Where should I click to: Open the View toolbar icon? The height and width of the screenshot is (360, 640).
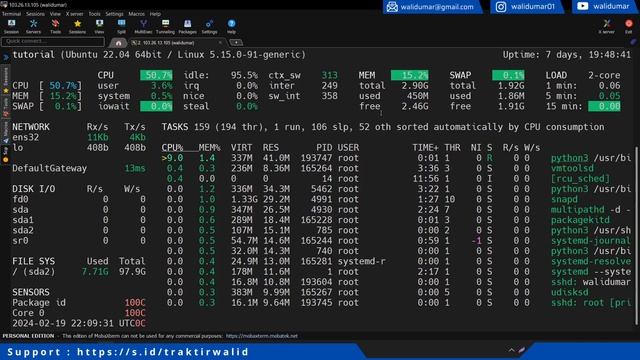point(99,27)
